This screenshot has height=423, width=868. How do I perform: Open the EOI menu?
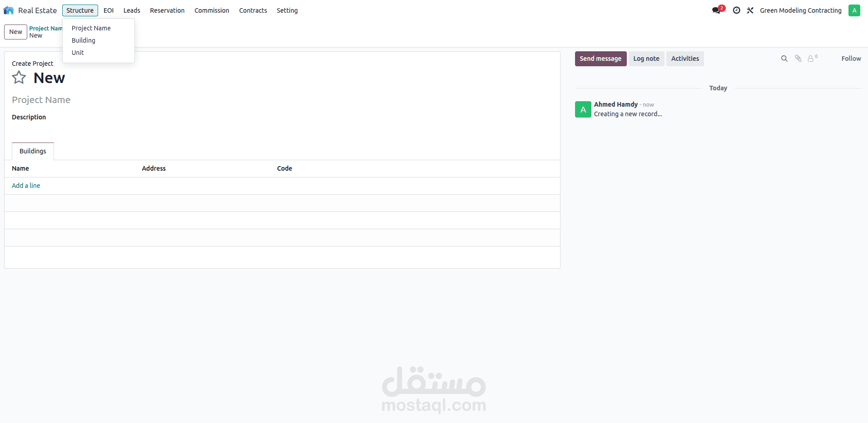[109, 10]
